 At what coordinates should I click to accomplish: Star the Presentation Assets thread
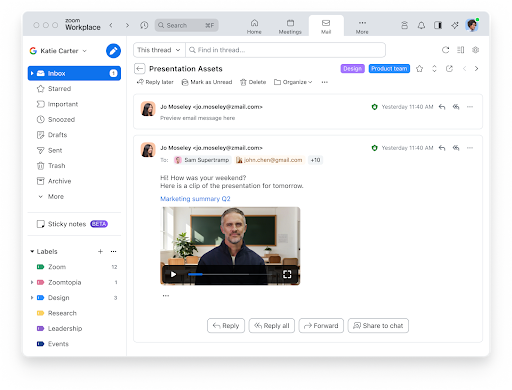point(419,69)
